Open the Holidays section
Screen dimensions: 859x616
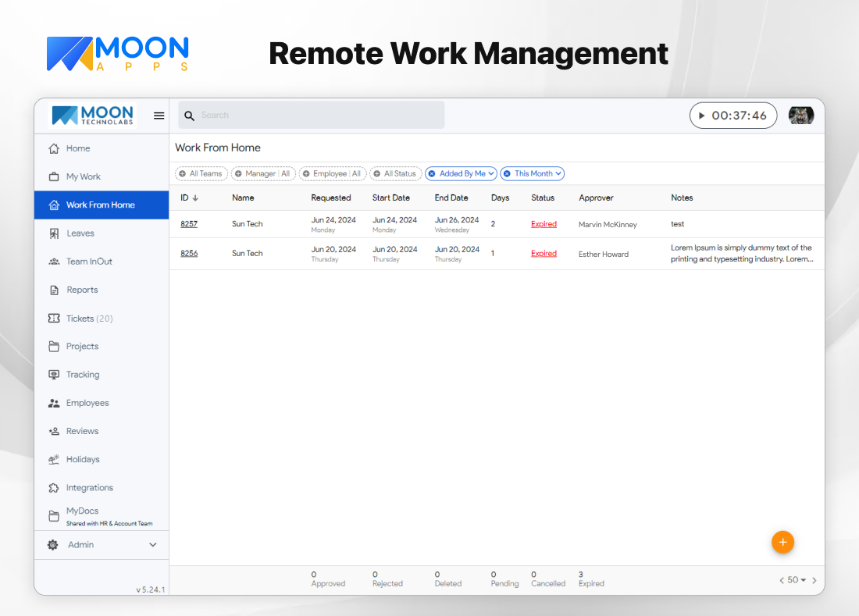point(102,459)
